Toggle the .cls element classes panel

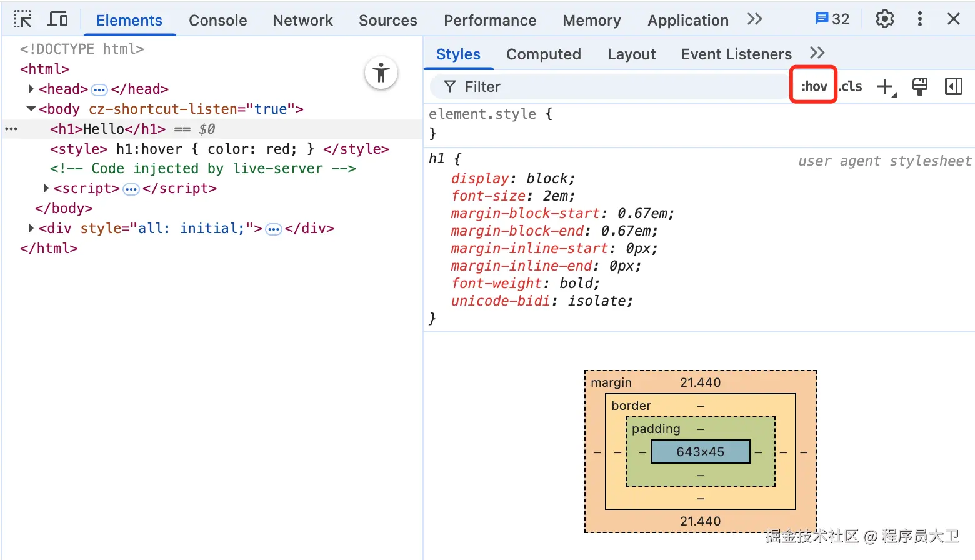click(851, 86)
